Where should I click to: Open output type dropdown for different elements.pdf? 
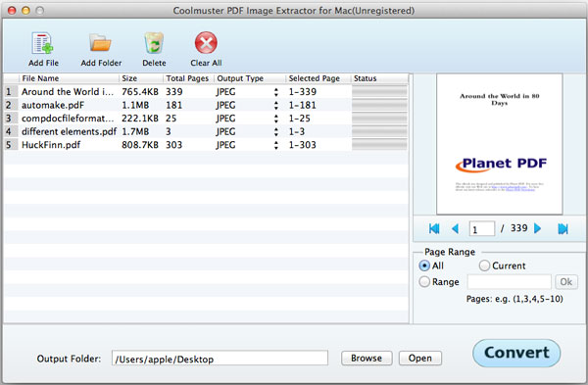pos(276,132)
